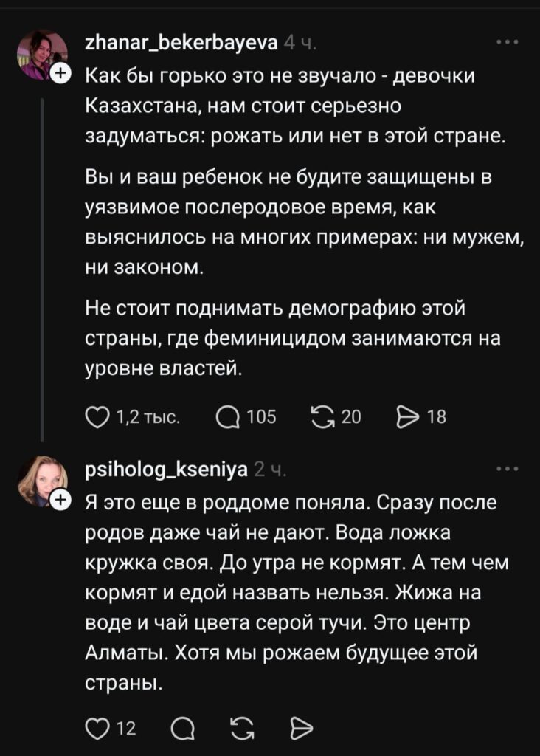This screenshot has height=756, width=540.
Task: Repost psiholog_kseniya's reply
Action: tap(240, 729)
